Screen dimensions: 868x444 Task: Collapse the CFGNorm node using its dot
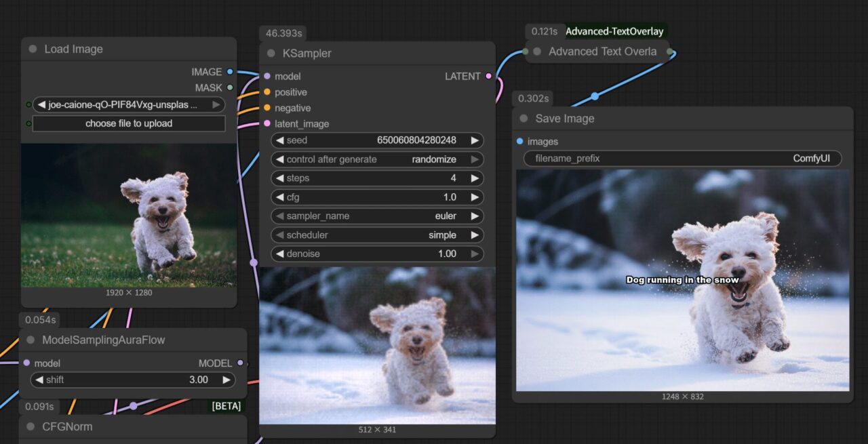tap(31, 426)
